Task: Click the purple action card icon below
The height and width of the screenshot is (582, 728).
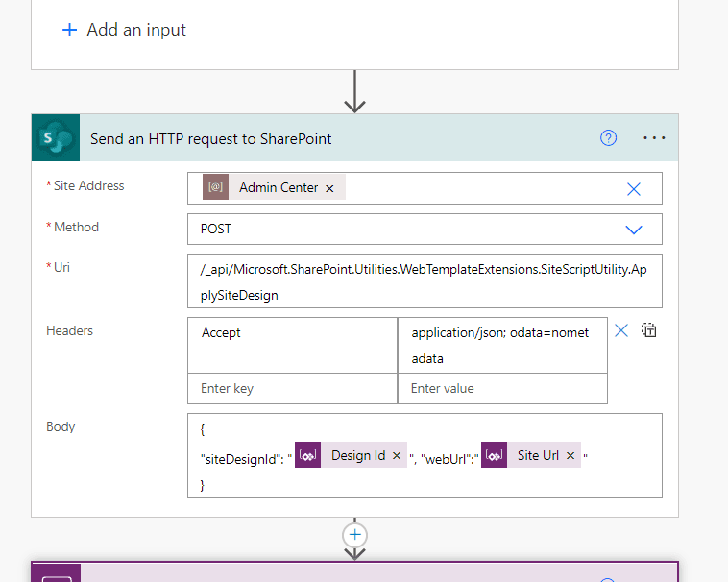Action: (x=56, y=573)
